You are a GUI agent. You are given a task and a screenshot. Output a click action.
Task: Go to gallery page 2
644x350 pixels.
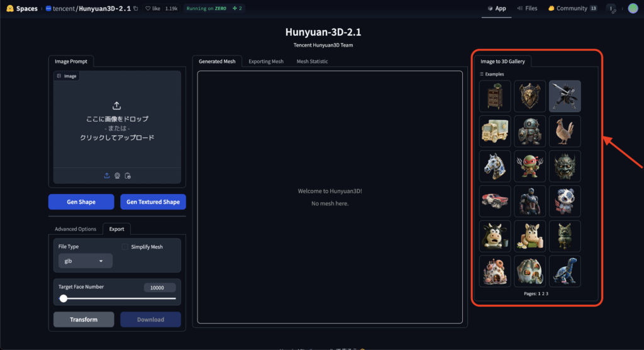(x=543, y=293)
